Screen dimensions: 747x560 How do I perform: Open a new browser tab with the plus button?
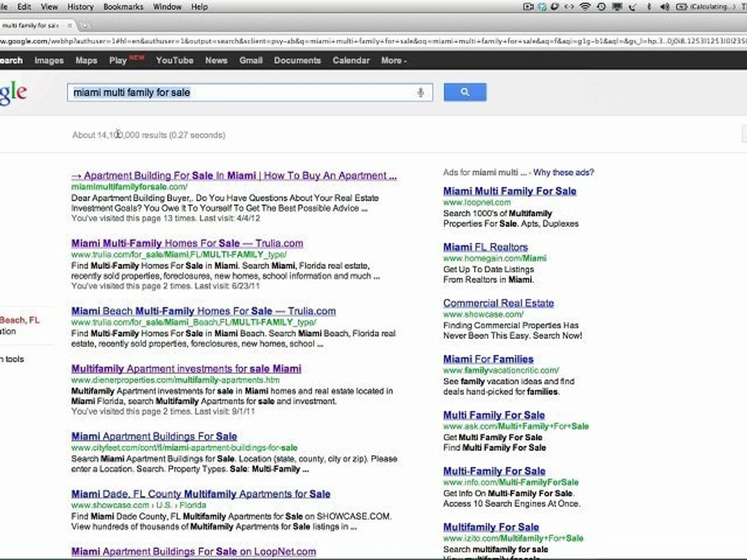click(x=85, y=25)
